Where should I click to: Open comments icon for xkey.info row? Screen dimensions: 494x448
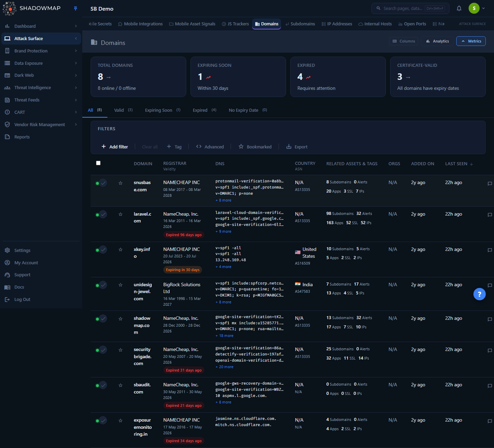pos(490,250)
